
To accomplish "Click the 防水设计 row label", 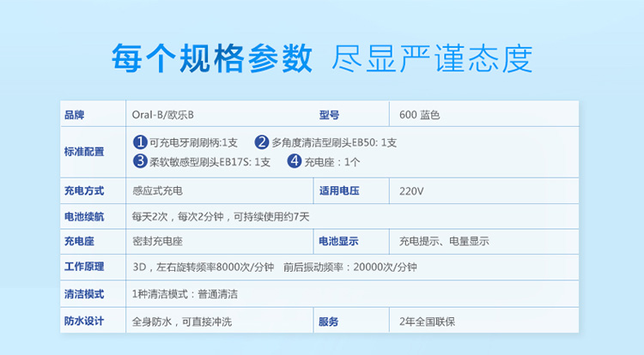I will coord(84,321).
